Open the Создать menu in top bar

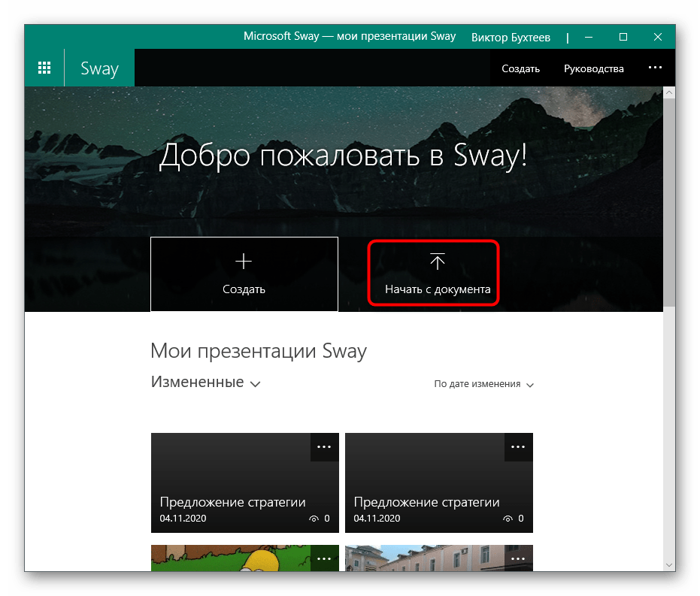pos(520,68)
